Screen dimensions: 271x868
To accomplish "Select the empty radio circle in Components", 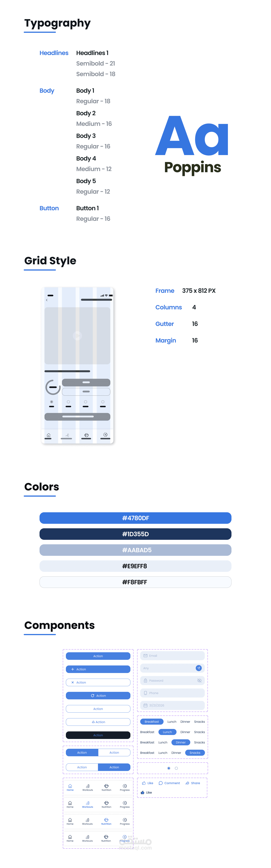I will (176, 768).
